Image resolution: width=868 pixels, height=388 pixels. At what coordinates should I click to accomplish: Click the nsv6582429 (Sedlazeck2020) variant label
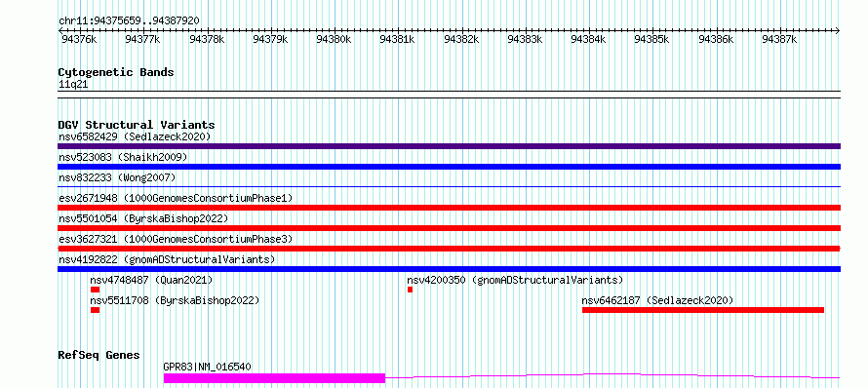(x=135, y=136)
